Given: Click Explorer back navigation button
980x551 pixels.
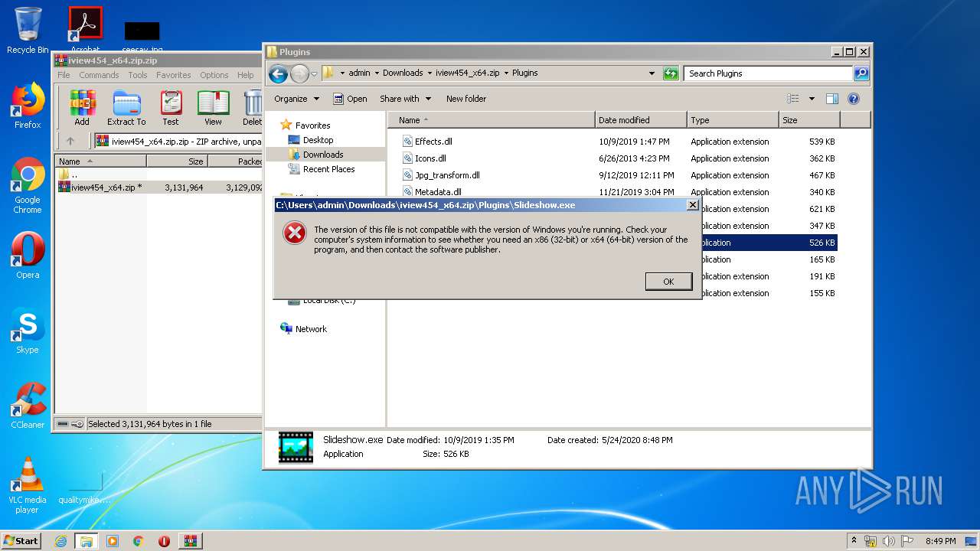Looking at the screenshot, I should click(278, 73).
